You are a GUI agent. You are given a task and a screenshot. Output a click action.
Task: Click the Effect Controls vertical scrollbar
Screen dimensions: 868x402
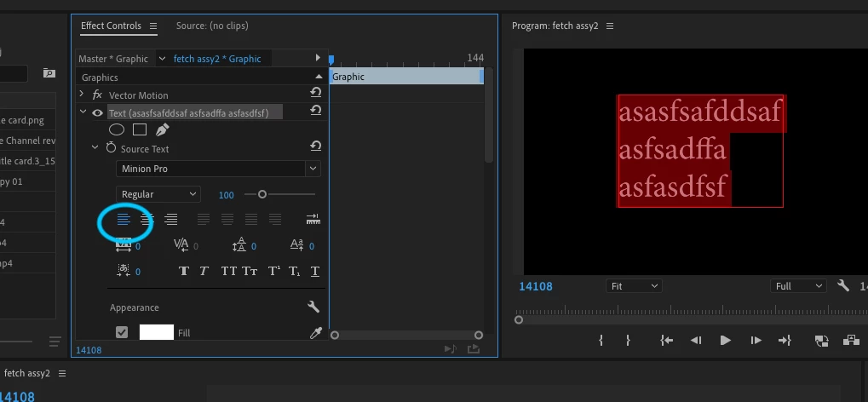click(x=488, y=117)
